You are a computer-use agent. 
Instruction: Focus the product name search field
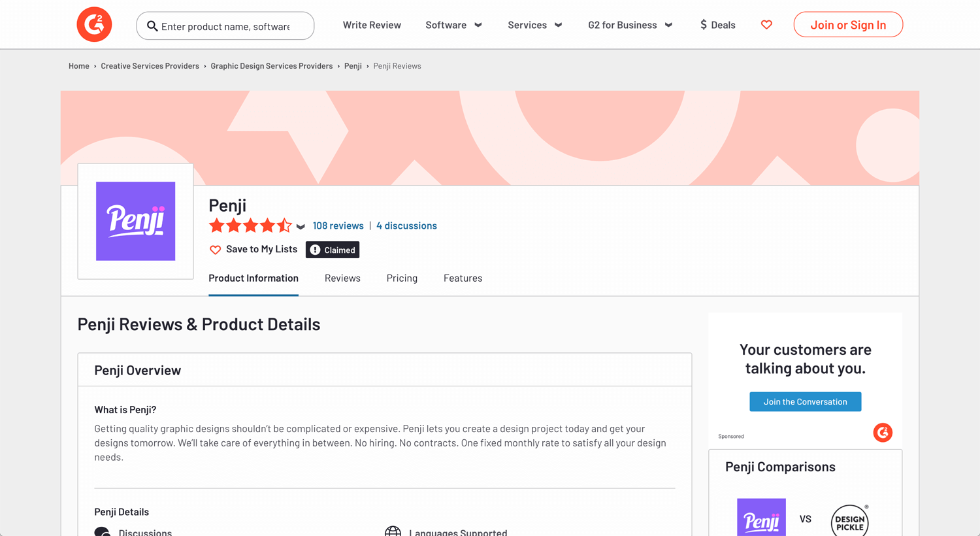(225, 26)
